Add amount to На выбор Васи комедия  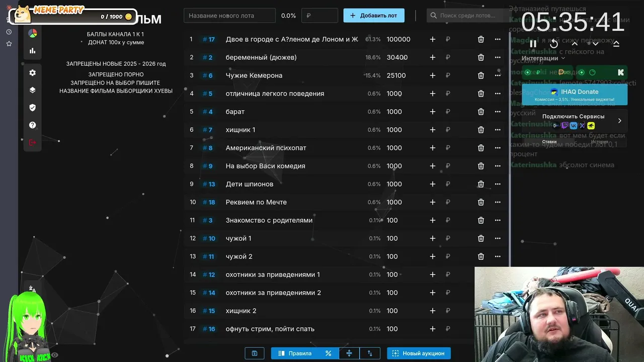coord(432,166)
